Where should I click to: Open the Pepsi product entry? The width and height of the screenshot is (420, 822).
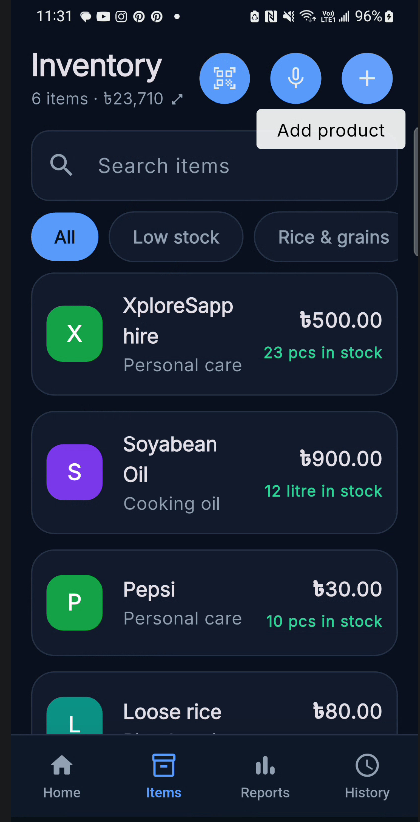(x=214, y=602)
